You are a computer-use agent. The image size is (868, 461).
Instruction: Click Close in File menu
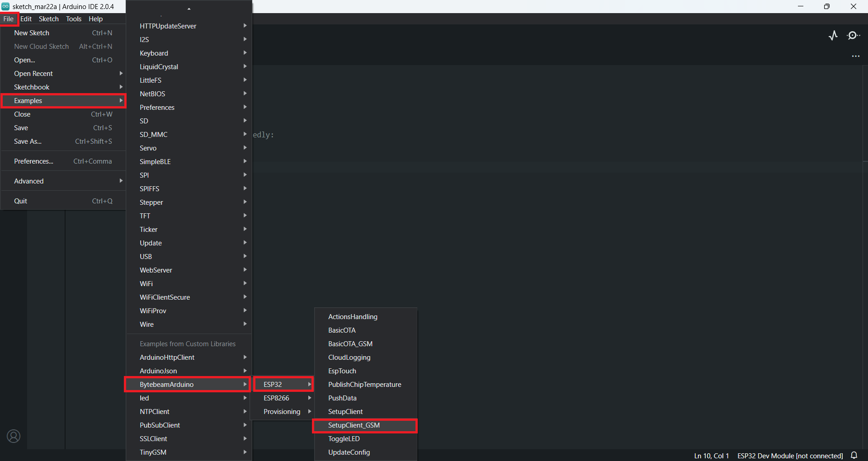pyautogui.click(x=63, y=114)
